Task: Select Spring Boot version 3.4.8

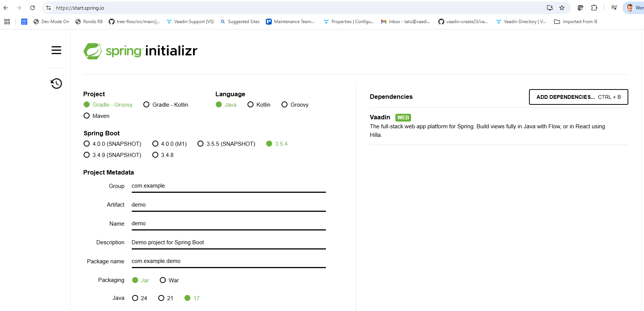Action: pos(155,155)
